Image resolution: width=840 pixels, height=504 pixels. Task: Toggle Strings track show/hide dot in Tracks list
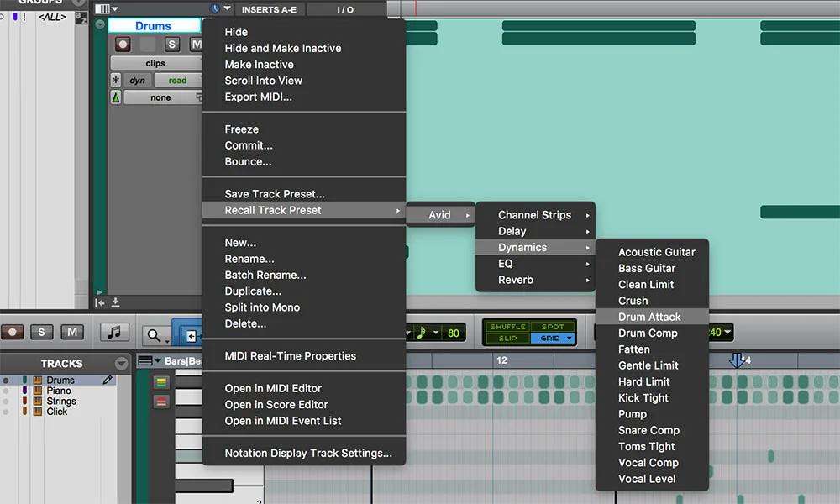point(6,402)
